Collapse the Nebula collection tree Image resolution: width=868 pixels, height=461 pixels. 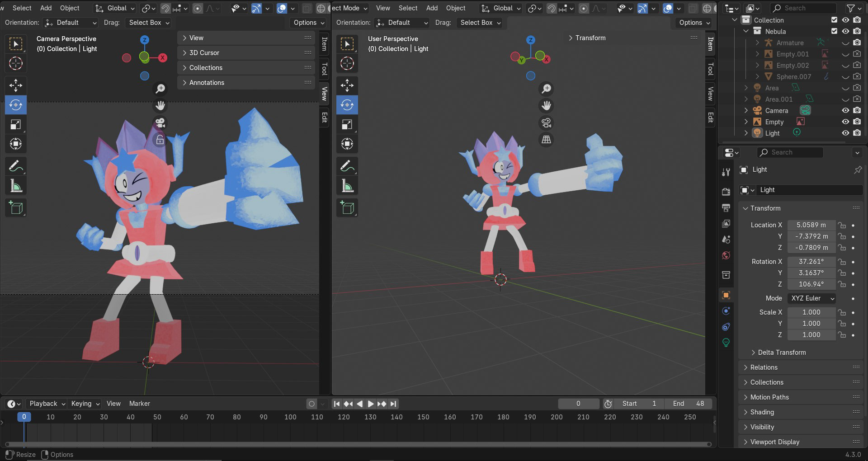coord(746,31)
